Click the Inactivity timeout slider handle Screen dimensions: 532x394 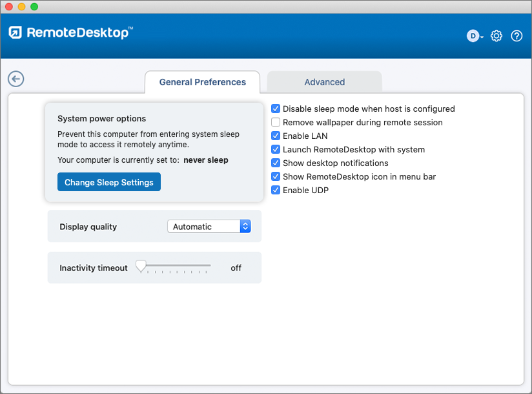[140, 265]
